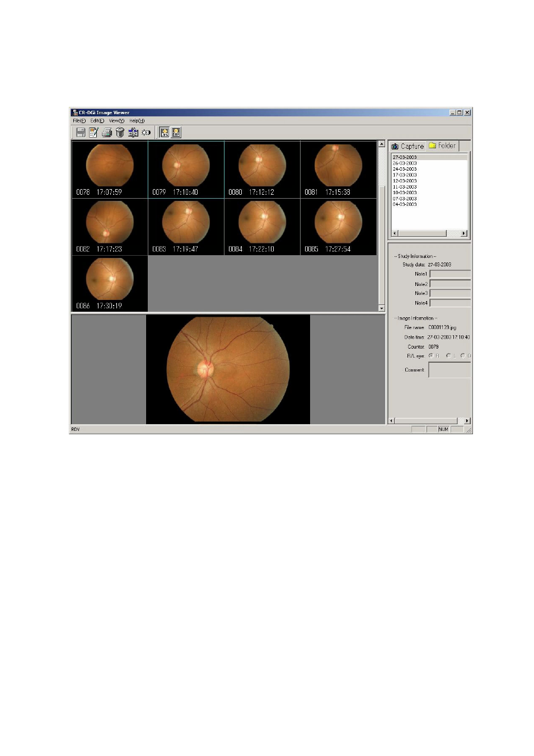The height and width of the screenshot is (756, 534).
Task: Open the Help menu
Action: 137,121
